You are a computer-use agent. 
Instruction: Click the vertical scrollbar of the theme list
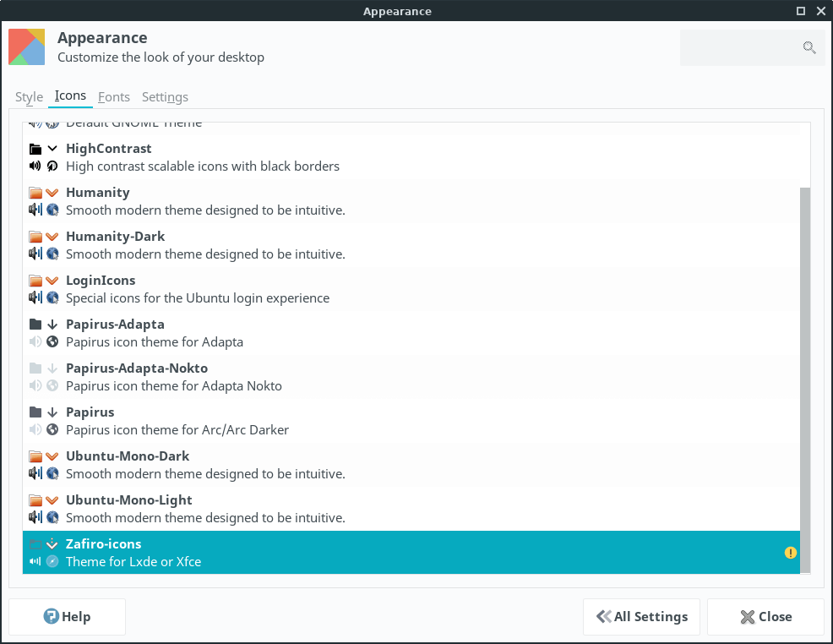click(805, 380)
